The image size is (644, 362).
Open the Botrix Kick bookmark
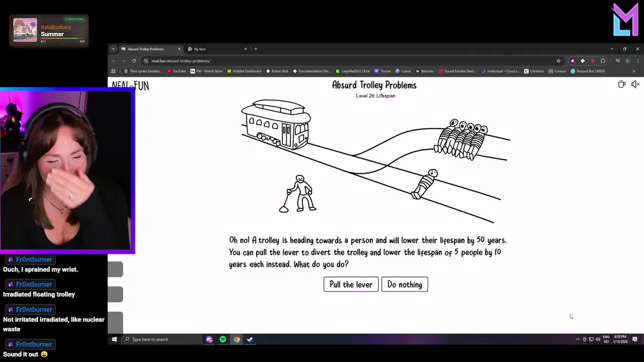click(277, 71)
